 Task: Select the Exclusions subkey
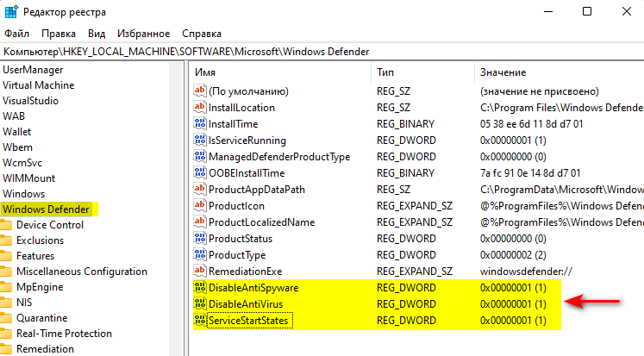(x=40, y=240)
